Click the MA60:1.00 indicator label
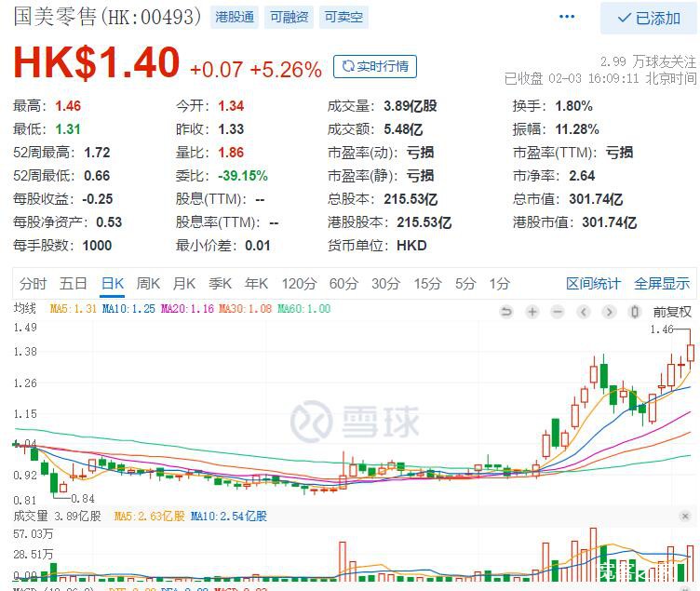The width and height of the screenshot is (700, 591). (304, 308)
